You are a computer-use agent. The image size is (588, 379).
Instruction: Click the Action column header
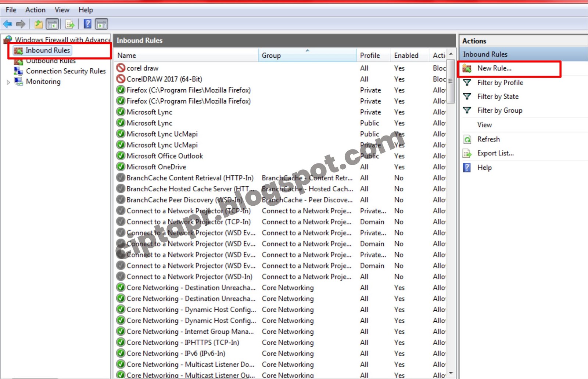[x=437, y=55]
